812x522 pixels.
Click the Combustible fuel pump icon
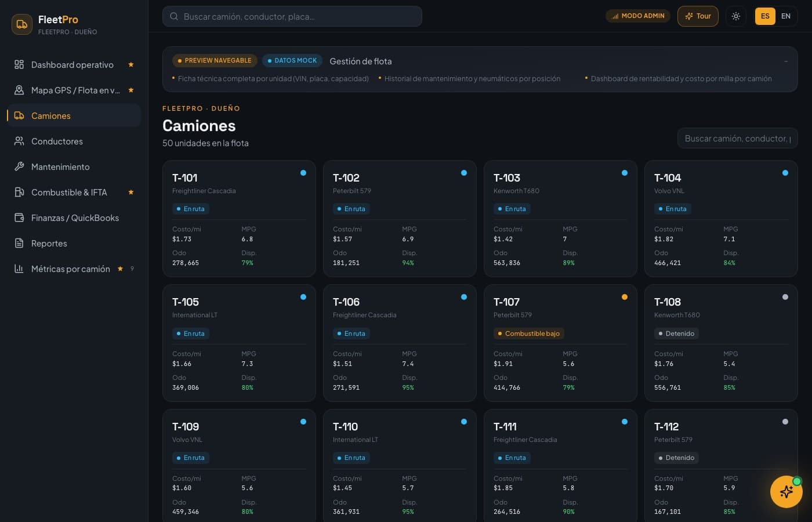[x=19, y=192]
